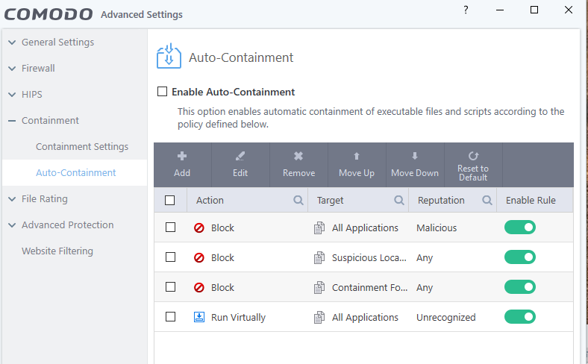Screen dimensions: 588x364
Task: Click the Edit pencil icon
Action: 240,156
